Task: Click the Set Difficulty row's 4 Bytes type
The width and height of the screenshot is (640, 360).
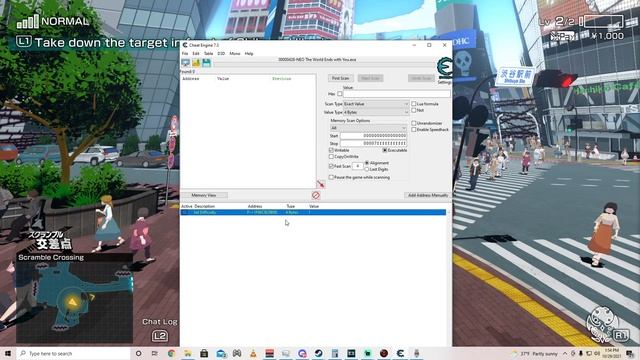Action: [292, 213]
